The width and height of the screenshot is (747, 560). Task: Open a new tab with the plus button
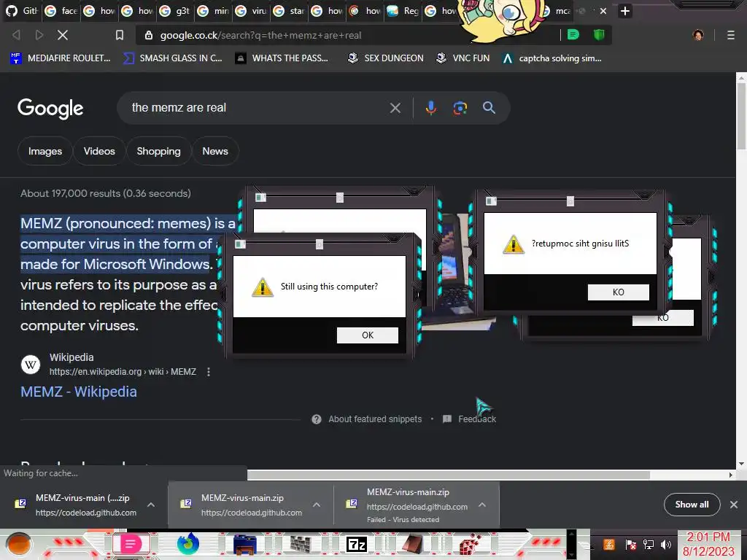coord(625,11)
